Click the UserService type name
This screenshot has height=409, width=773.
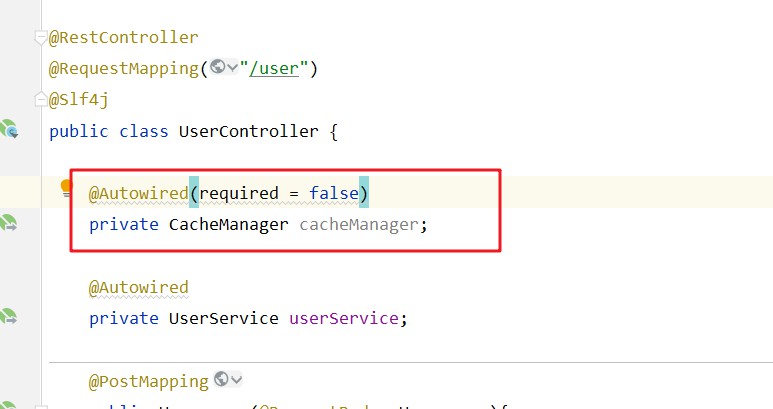point(223,318)
